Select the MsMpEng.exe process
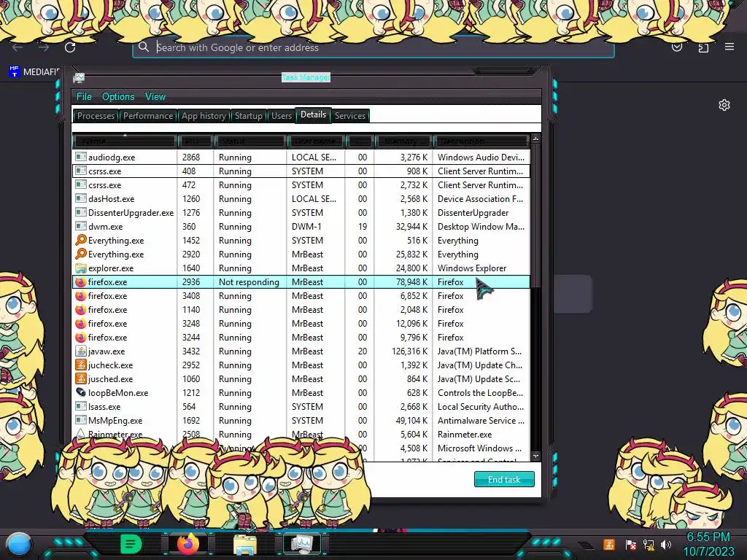The image size is (747, 560). pyautogui.click(x=301, y=421)
